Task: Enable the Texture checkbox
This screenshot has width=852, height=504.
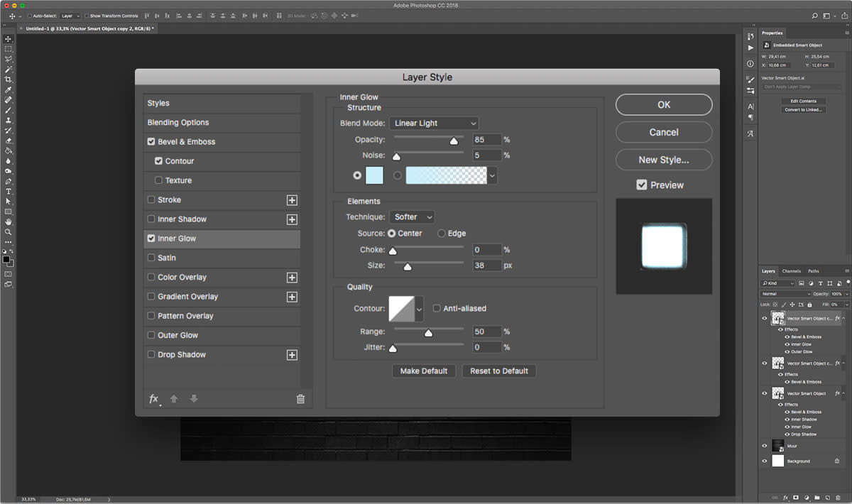Action: 159,180
